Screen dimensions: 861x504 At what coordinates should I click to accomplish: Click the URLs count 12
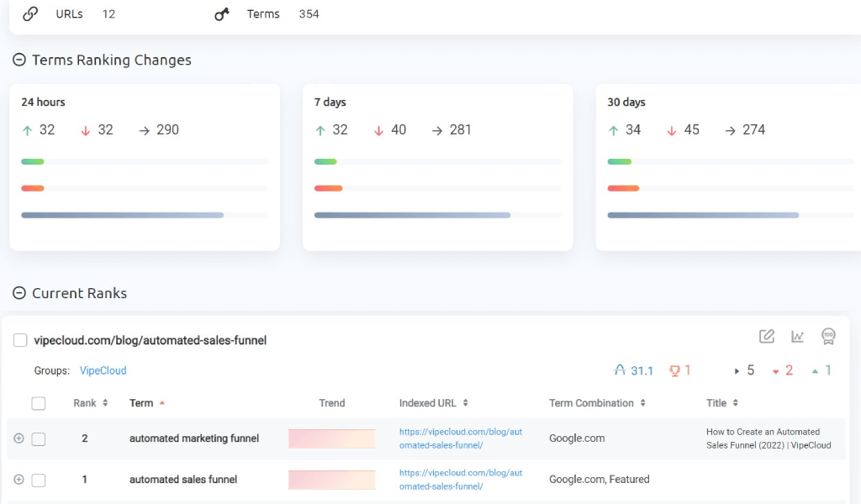click(x=108, y=14)
